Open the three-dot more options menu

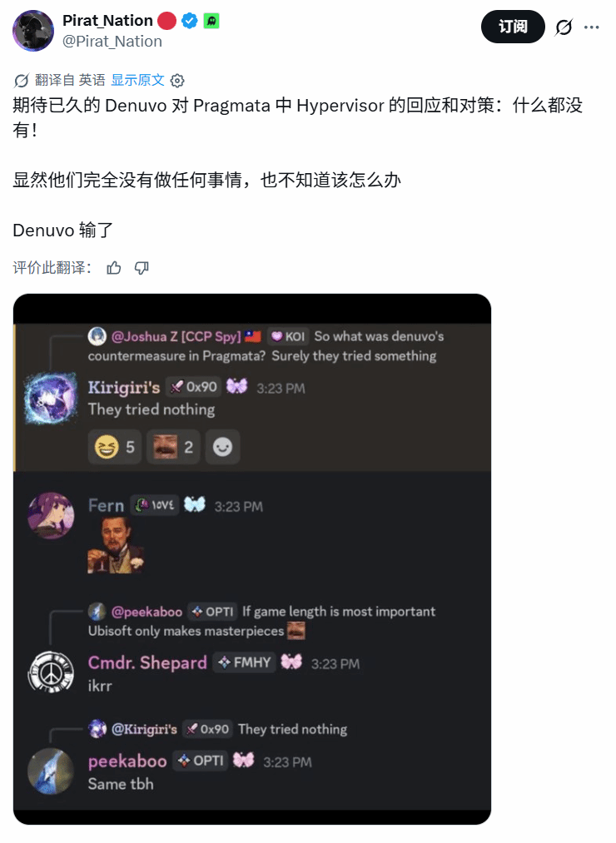click(x=592, y=27)
